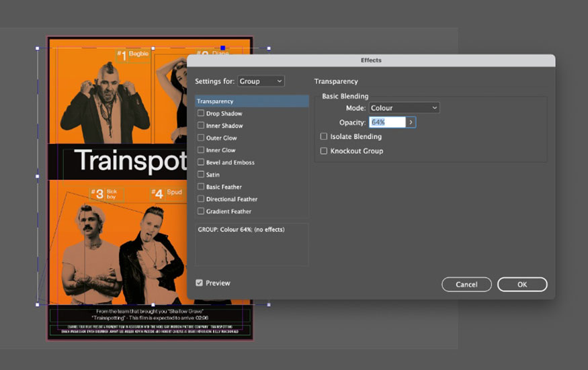Tick the Isolate Blending checkbox
The image size is (588, 370).
pos(324,136)
